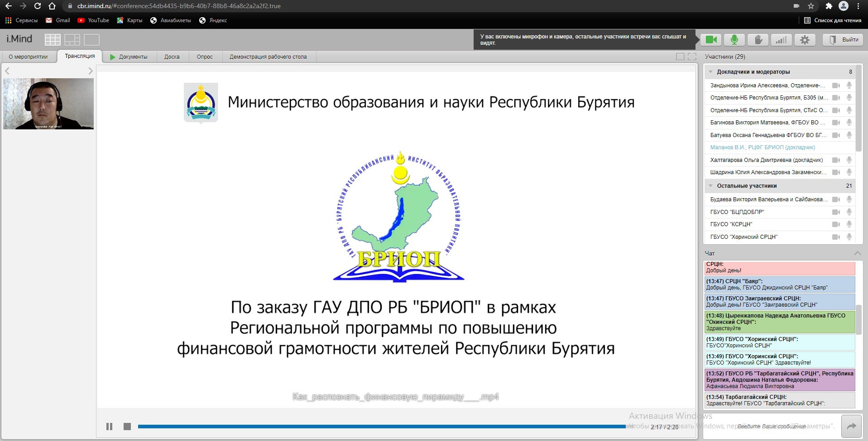Collapse the Докладчики и модераторы group

[711, 72]
